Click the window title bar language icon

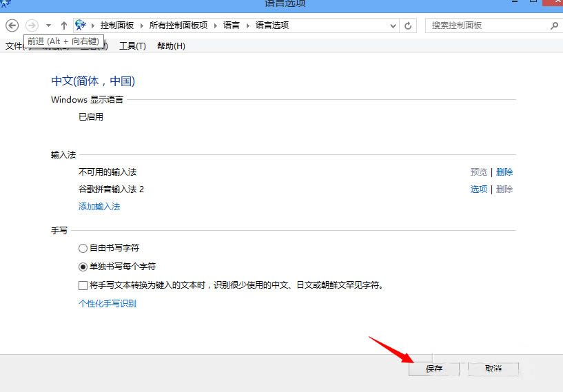(x=6, y=3)
